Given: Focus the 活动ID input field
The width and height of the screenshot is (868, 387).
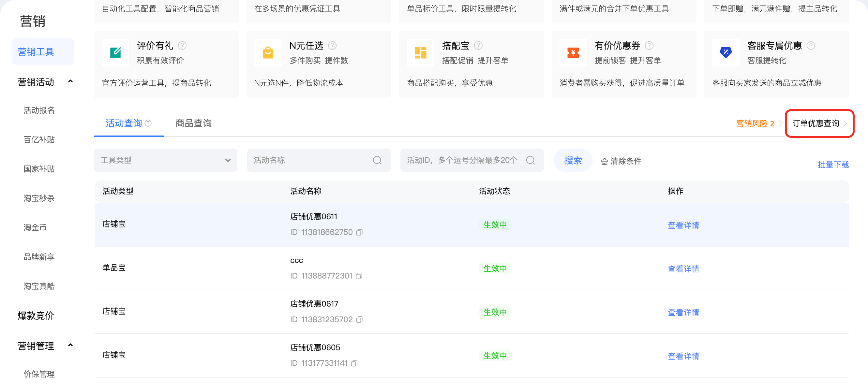Looking at the screenshot, I should (472, 160).
